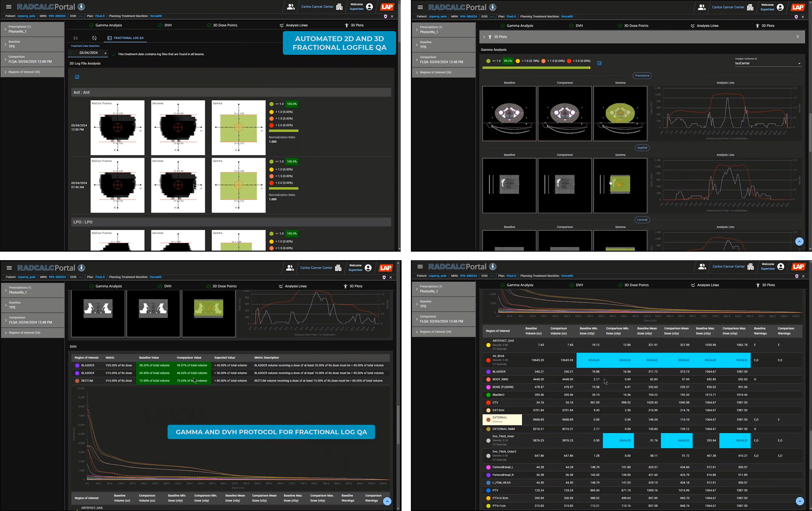Screen dimensions: 812x511
Task: Click the chart icon under 2D Log File Analysis
Action: [77, 77]
